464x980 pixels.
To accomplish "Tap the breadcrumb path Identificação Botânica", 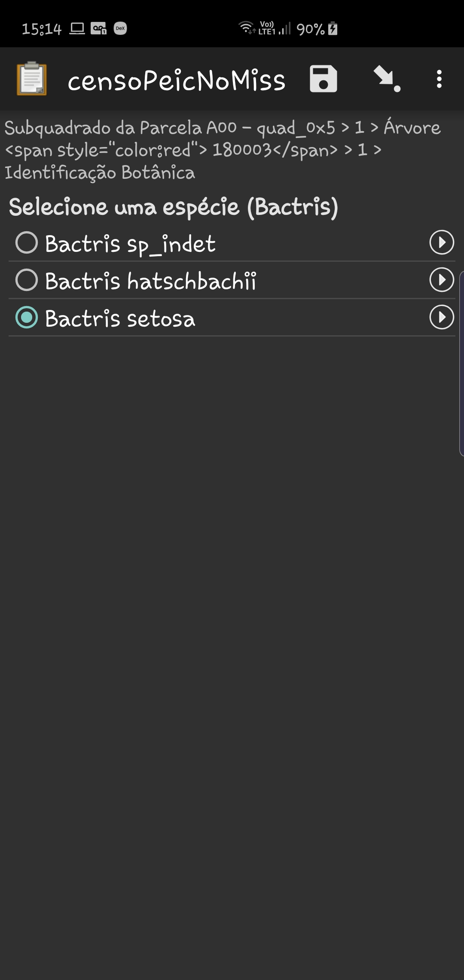I will click(x=100, y=173).
